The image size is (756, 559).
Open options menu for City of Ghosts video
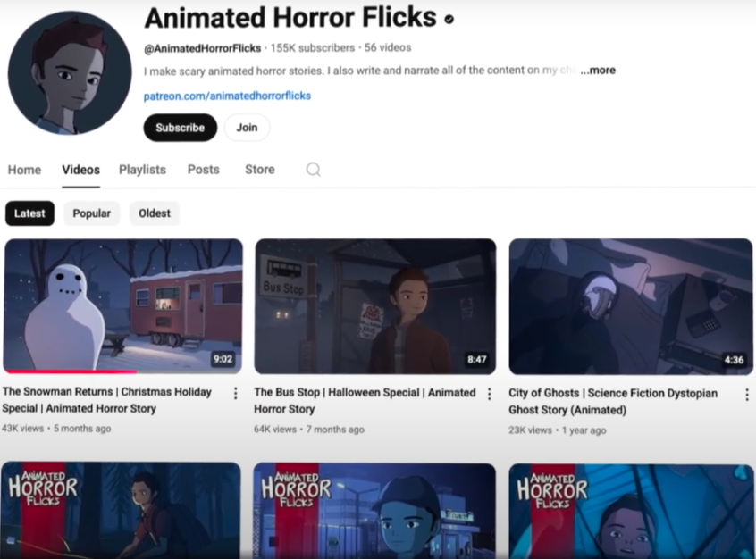pyautogui.click(x=747, y=395)
